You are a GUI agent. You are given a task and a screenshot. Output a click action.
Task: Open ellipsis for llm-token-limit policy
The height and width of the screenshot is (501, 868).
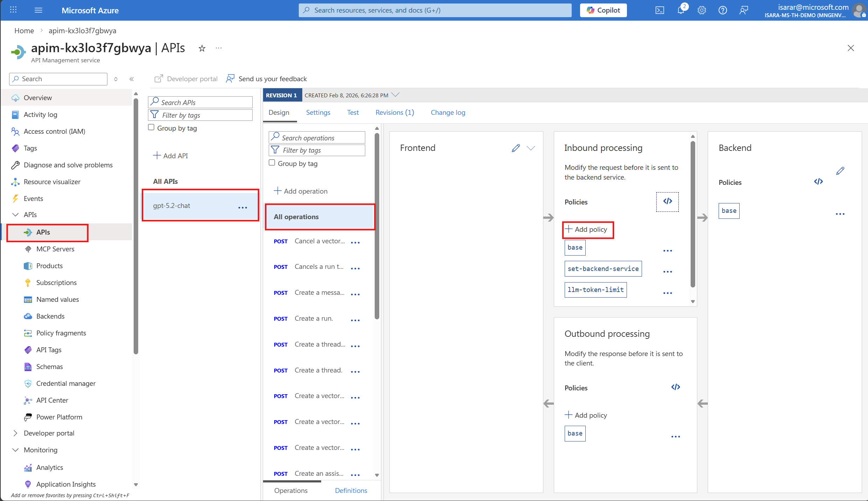click(x=668, y=293)
